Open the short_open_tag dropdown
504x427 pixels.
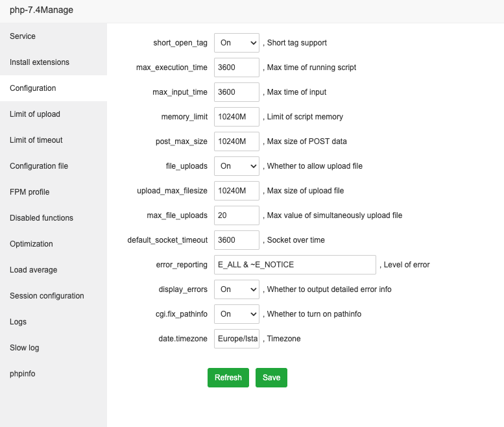[236, 43]
